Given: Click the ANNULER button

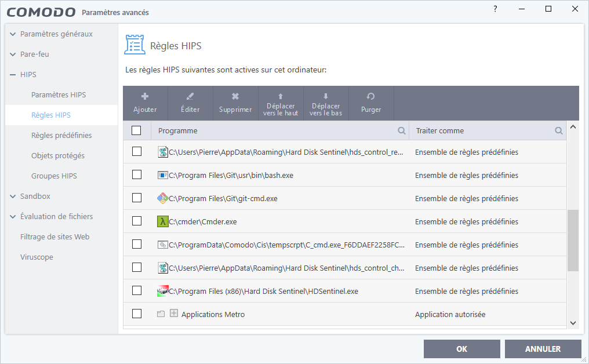Looking at the screenshot, I should click(x=543, y=349).
